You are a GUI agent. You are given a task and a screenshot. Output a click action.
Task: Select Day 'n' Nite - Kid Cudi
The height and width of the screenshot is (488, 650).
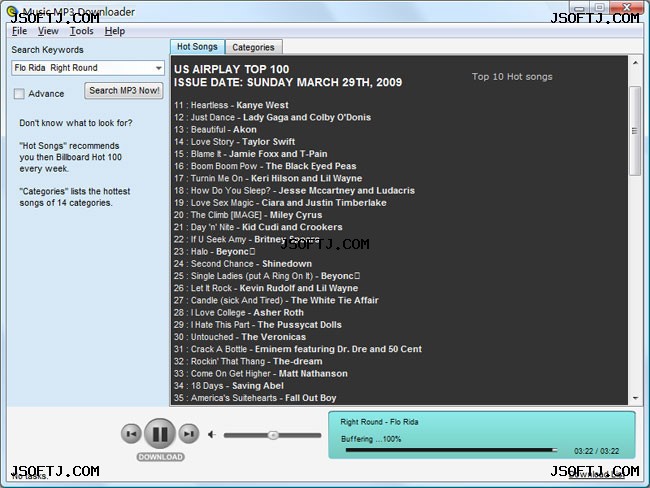258,227
